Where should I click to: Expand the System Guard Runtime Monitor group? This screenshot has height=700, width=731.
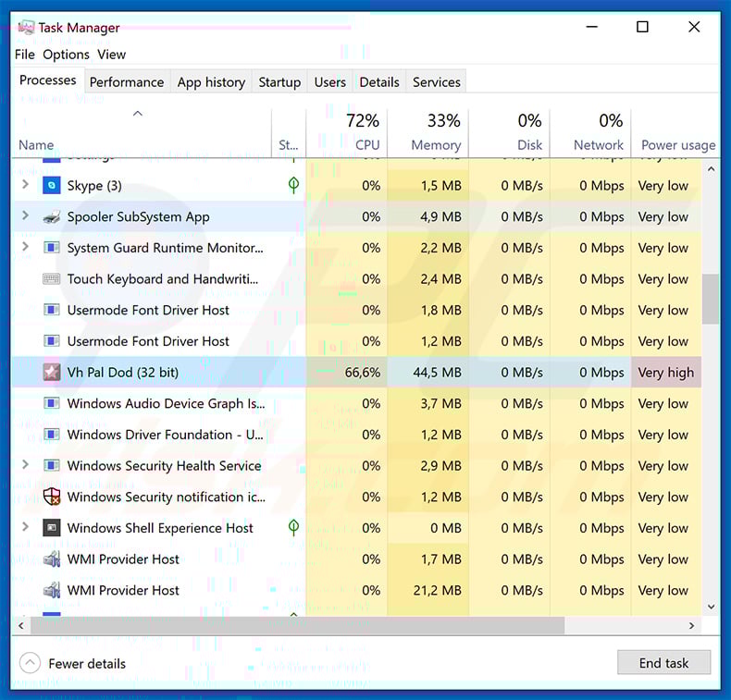[26, 246]
